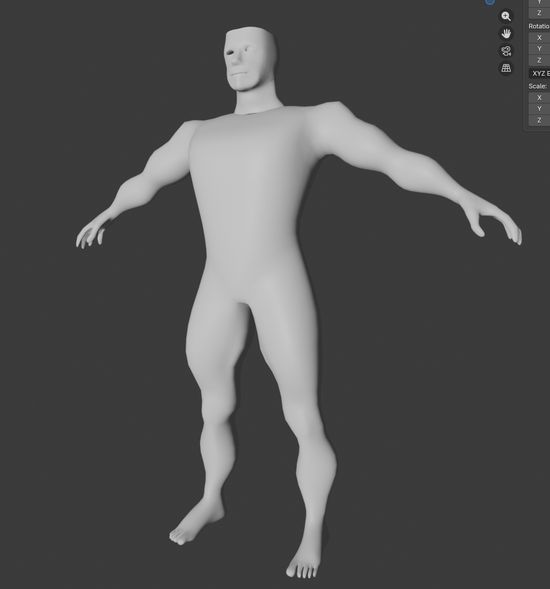Viewport: 550px width, 589px height.
Task: Open the XYZ Euler rotation mode dropdown
Action: pyautogui.click(x=540, y=74)
